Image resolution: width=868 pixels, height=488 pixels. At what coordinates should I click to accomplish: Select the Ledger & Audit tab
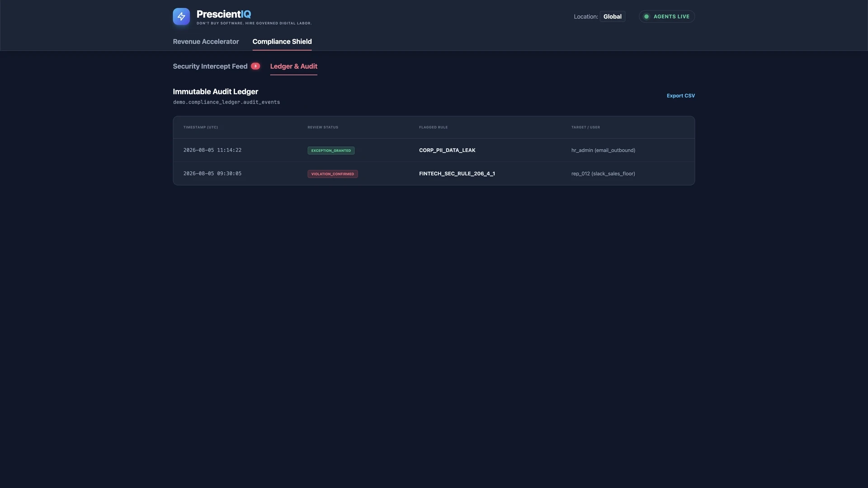coord(294,66)
